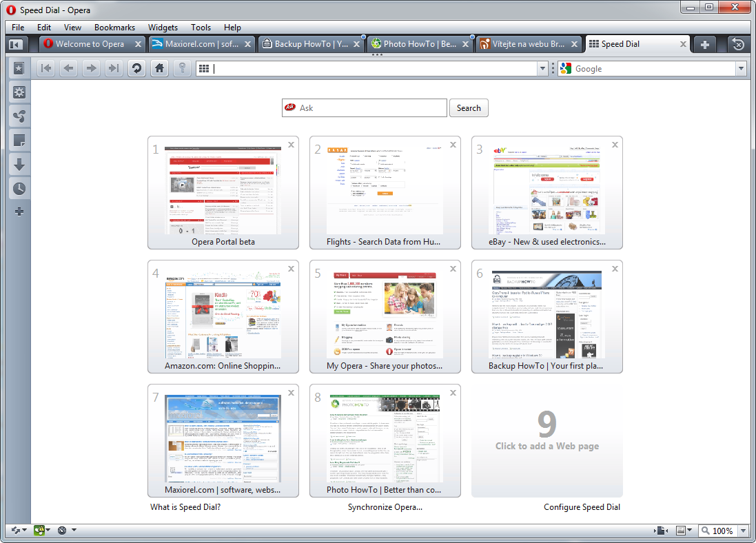Click the Rewind navigation button

click(46, 68)
